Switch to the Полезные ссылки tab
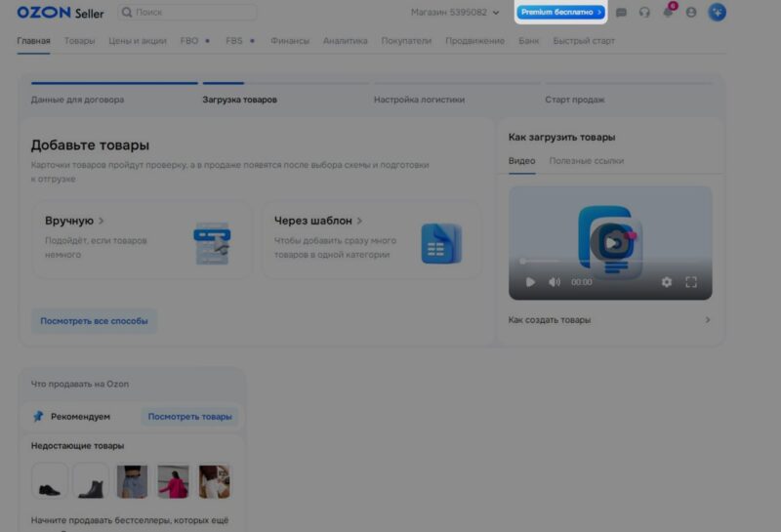The width and height of the screenshot is (781, 532). point(587,161)
